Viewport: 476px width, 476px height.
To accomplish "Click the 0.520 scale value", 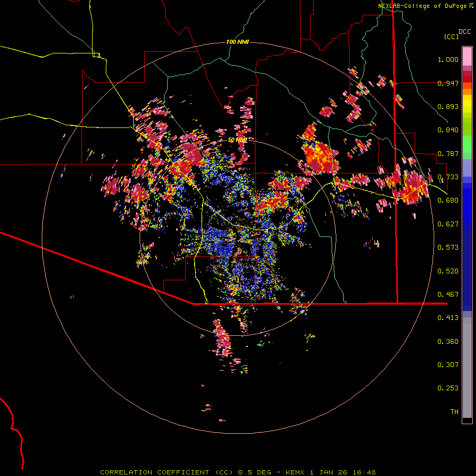I will [448, 271].
